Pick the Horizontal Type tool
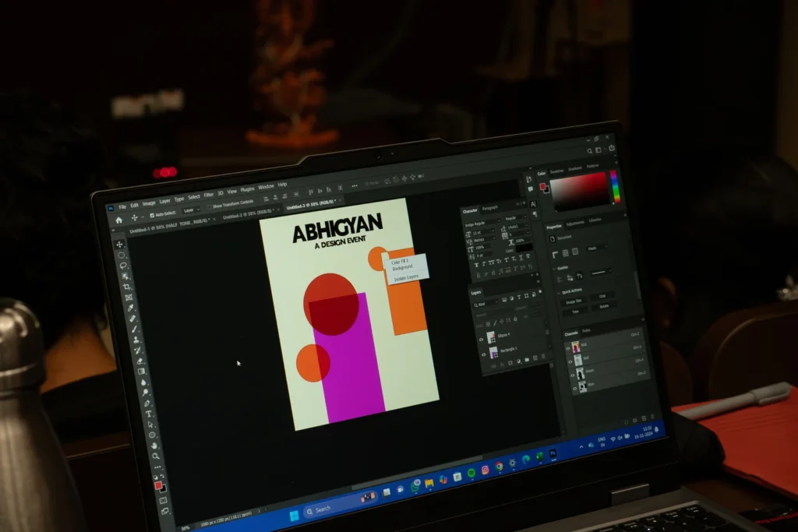 pos(147,414)
